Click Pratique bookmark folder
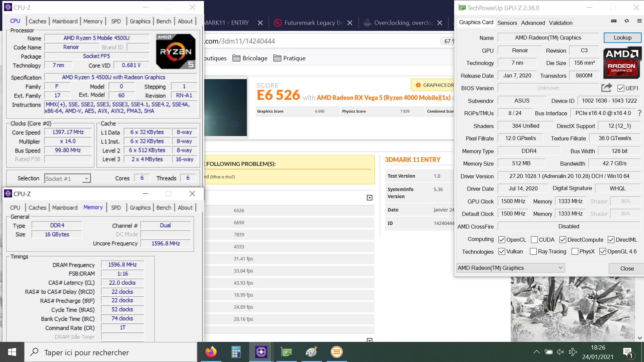This screenshot has width=644, height=362. [289, 58]
